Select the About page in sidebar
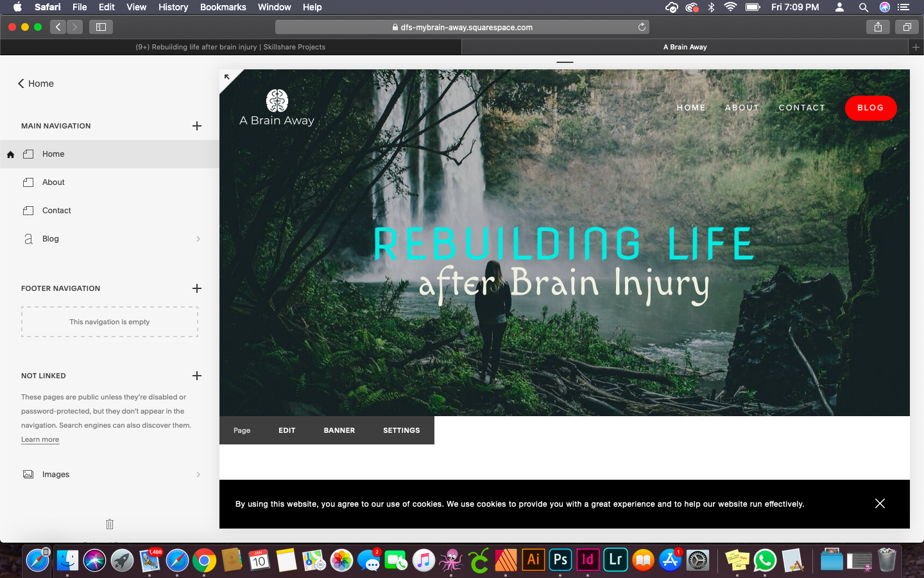 110,182
